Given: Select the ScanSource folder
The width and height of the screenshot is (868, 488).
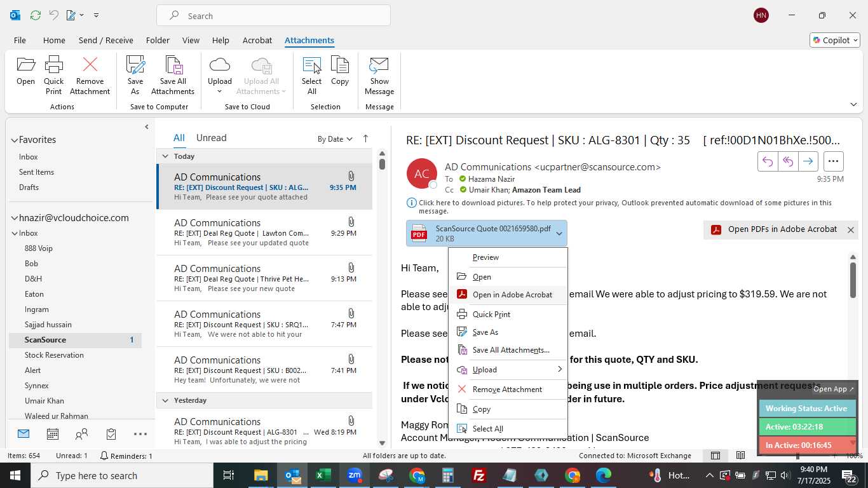Looking at the screenshot, I should click(75, 340).
